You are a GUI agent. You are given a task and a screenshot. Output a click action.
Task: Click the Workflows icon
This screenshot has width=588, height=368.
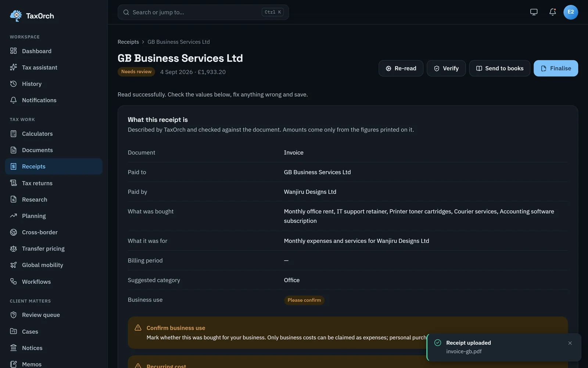click(14, 282)
